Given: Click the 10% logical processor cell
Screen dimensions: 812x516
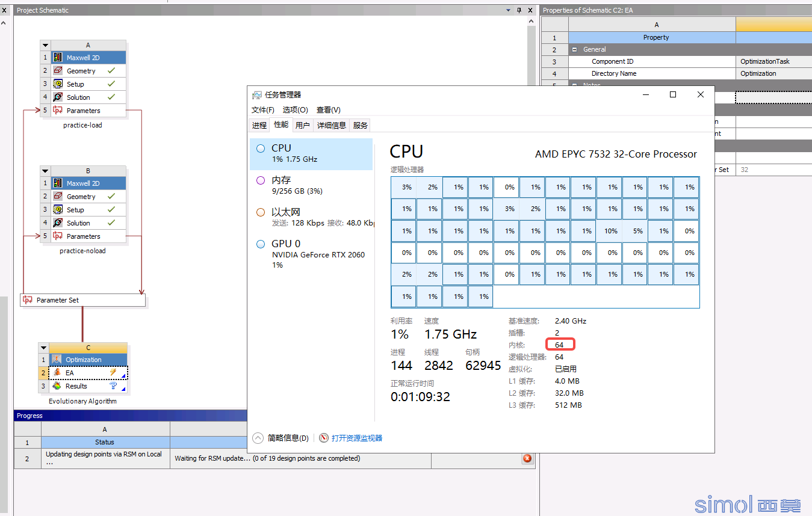Looking at the screenshot, I should click(610, 231).
